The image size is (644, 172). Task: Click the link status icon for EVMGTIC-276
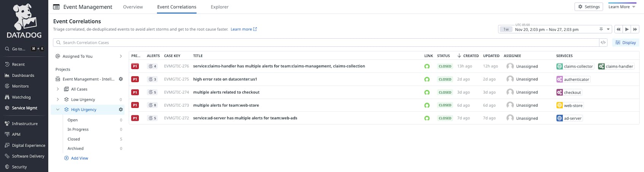point(427,66)
